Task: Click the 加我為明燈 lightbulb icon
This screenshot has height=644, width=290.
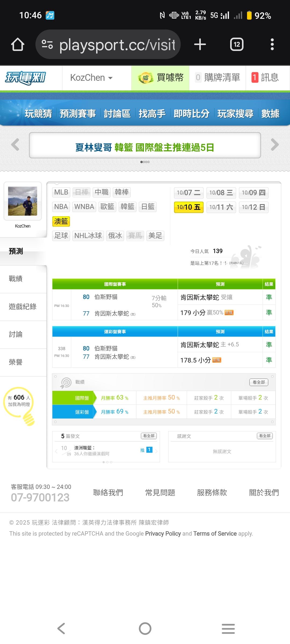Action: [19, 406]
